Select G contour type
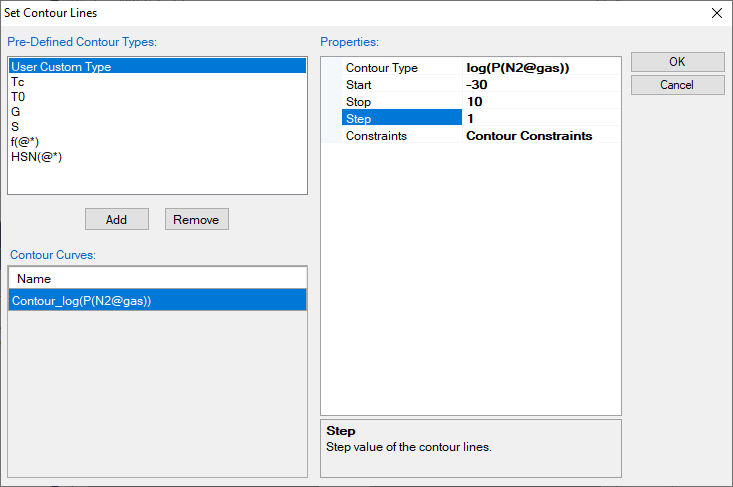This screenshot has height=487, width=733. (16, 112)
